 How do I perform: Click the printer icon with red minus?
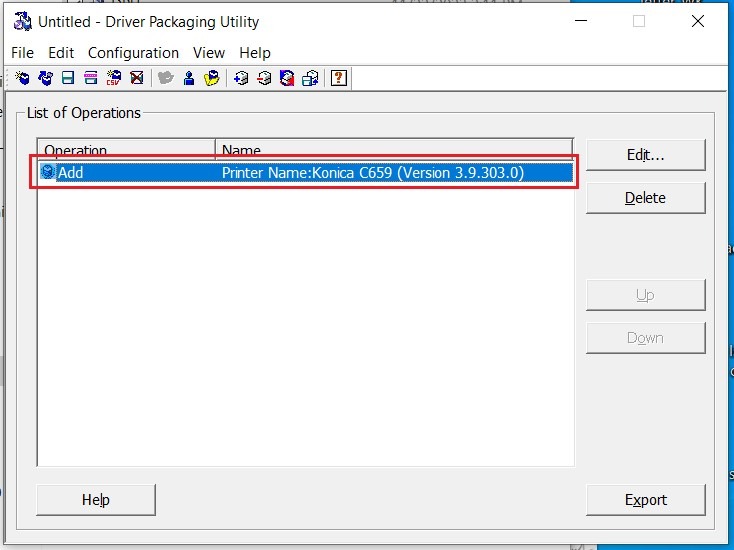pyautogui.click(x=264, y=78)
